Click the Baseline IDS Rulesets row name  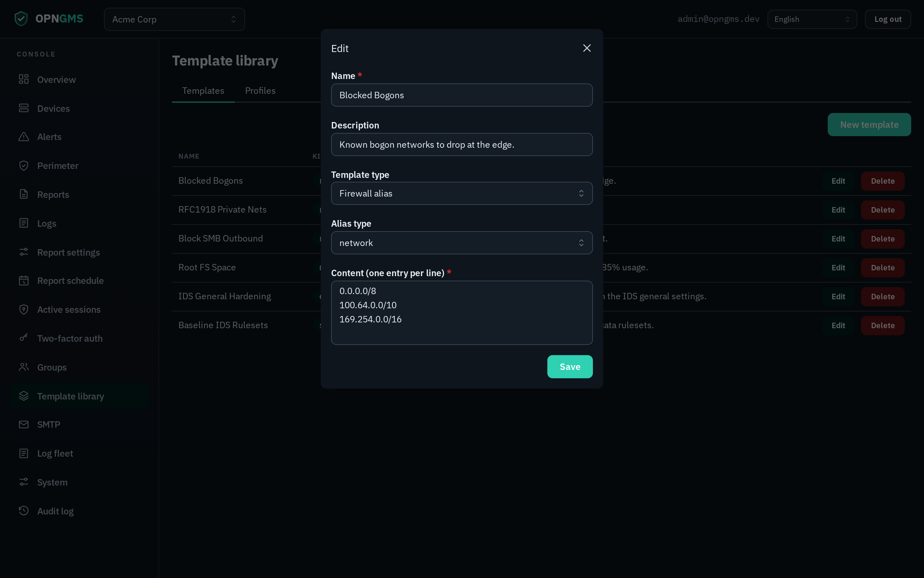(223, 325)
